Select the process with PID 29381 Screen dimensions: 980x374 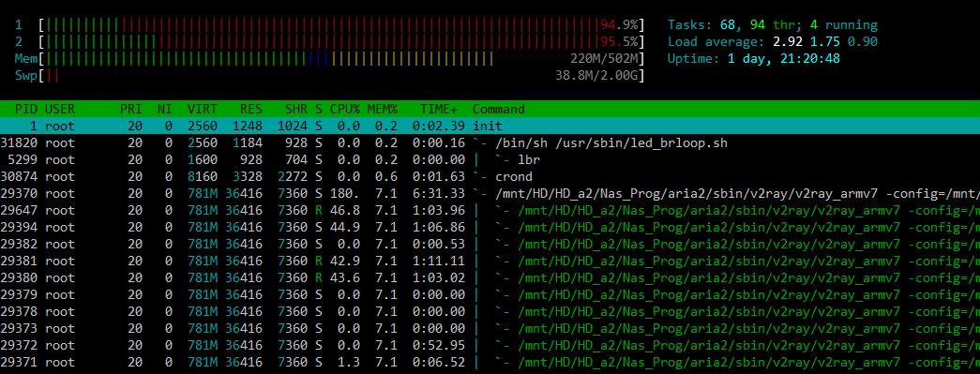490,261
